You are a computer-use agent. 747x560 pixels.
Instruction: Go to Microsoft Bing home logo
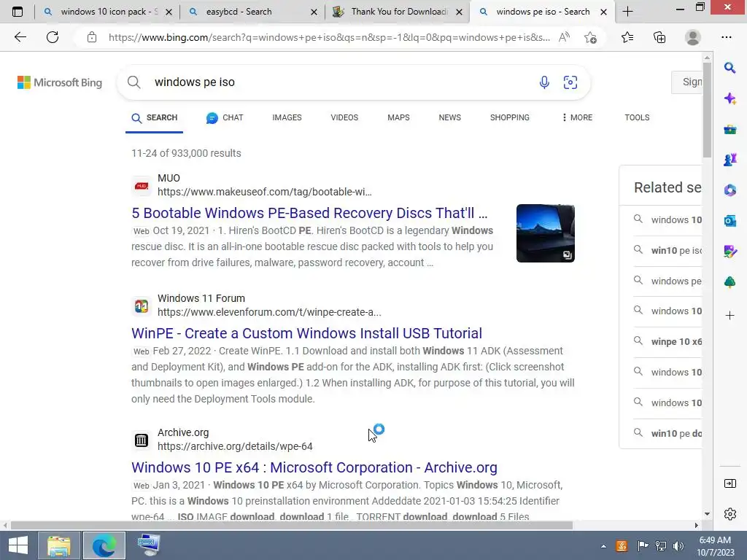(60, 82)
